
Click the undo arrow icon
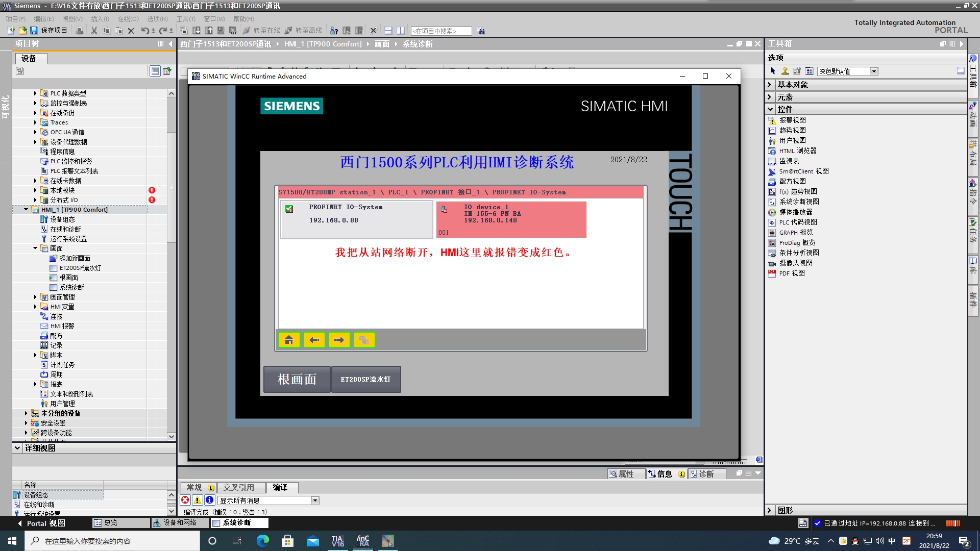tap(145, 31)
